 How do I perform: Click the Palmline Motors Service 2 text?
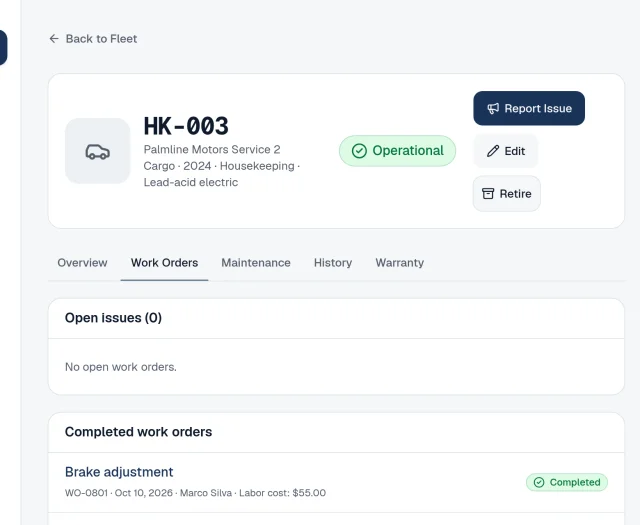click(212, 149)
